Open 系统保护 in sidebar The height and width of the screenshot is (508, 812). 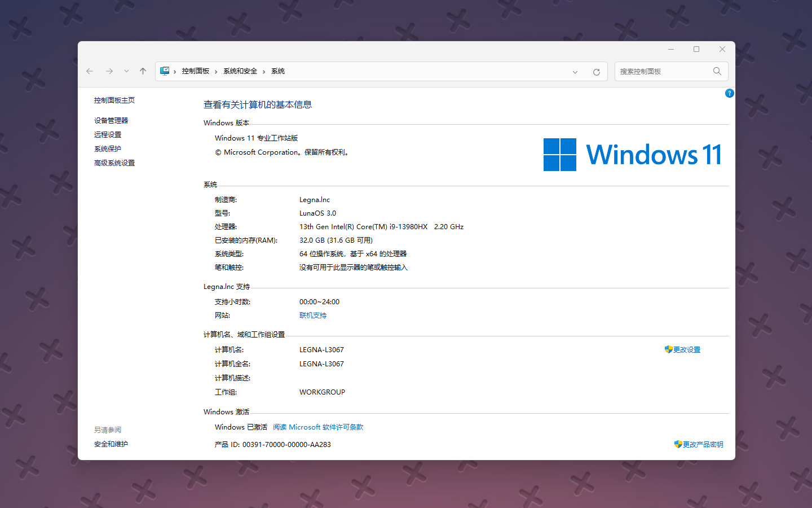point(108,149)
